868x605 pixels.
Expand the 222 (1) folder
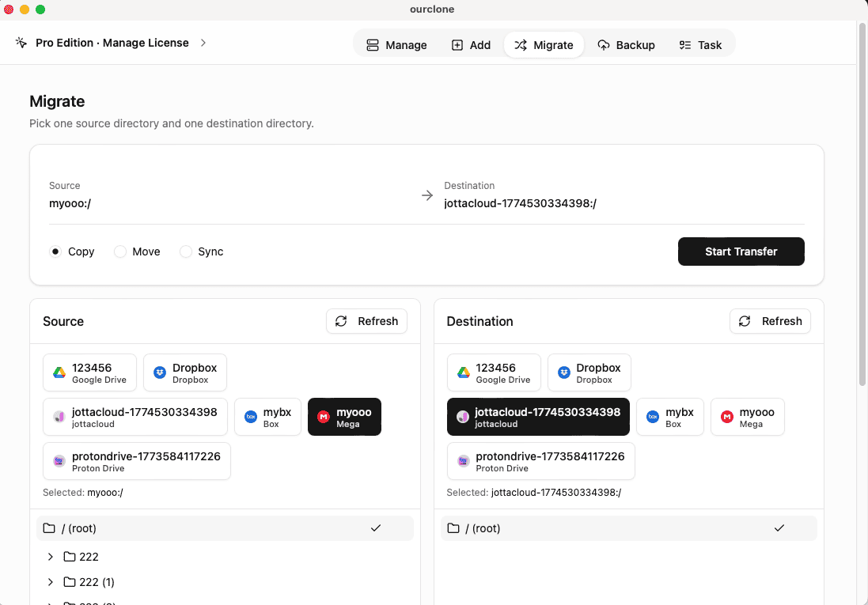click(51, 582)
